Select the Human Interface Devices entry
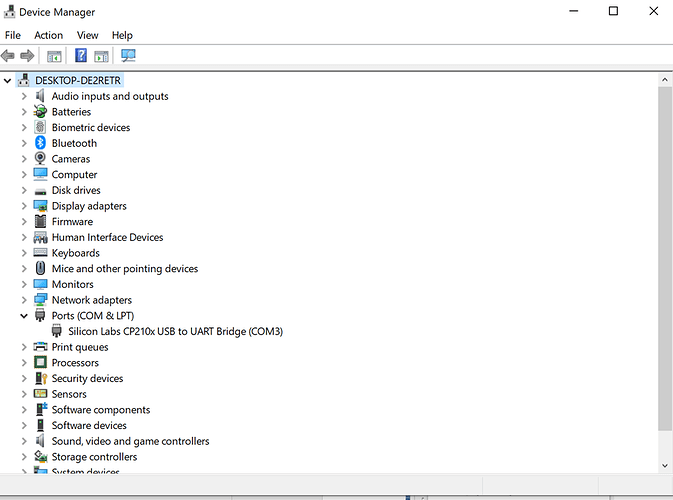 [107, 237]
